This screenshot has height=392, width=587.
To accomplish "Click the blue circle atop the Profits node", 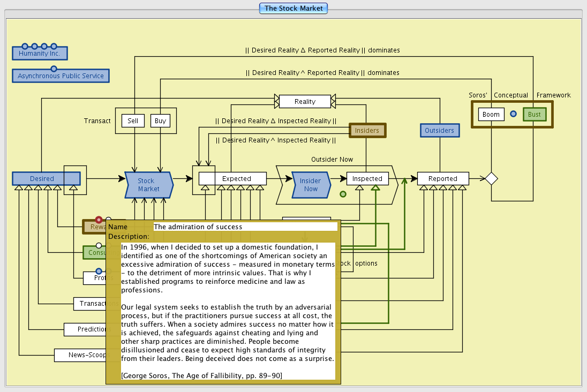I will point(99,271).
